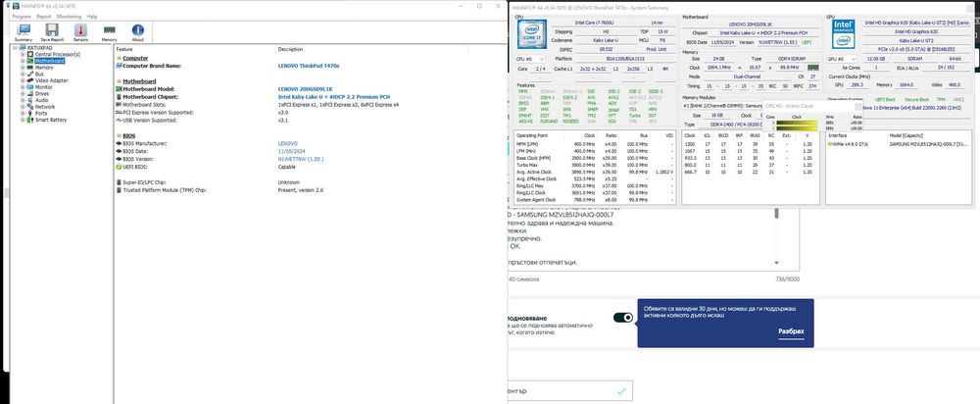The image size is (980, 404).
Task: Click 'Avg. Effective Clock' operating point row
Action: (596, 178)
